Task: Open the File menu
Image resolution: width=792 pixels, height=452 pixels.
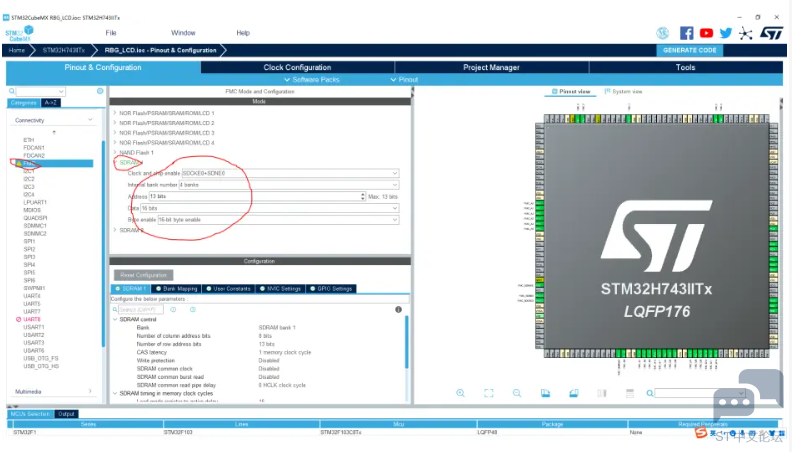Action: click(x=111, y=33)
